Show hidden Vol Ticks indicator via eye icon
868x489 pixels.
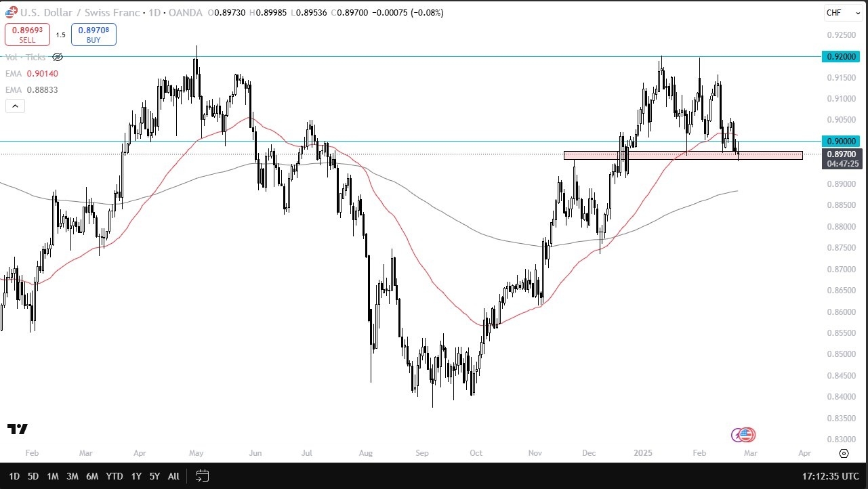(x=58, y=57)
